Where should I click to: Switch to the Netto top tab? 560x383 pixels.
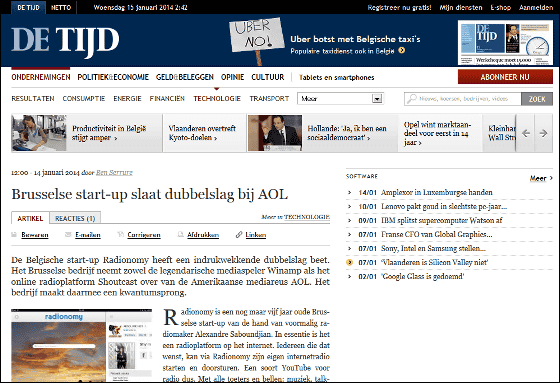coord(61,8)
